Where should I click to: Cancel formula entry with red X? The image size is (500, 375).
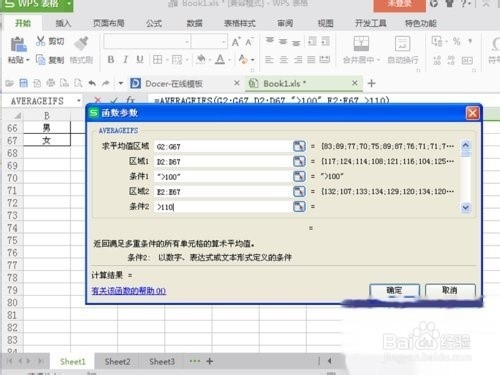tap(97, 100)
